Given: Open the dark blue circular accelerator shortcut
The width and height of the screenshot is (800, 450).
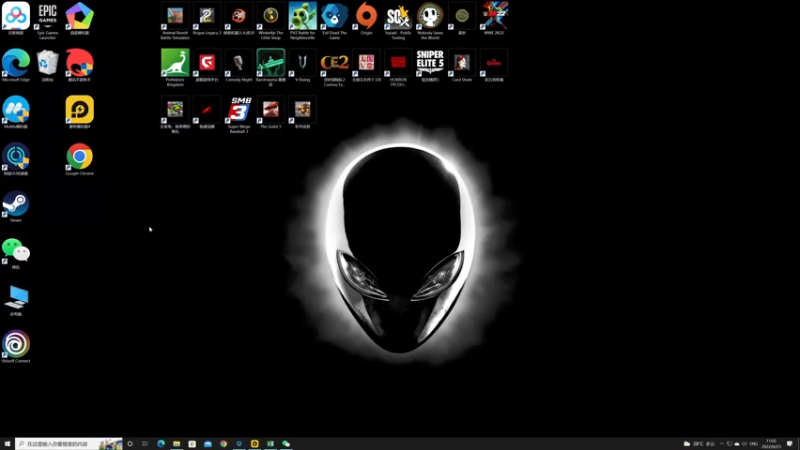Looking at the screenshot, I should (x=16, y=159).
